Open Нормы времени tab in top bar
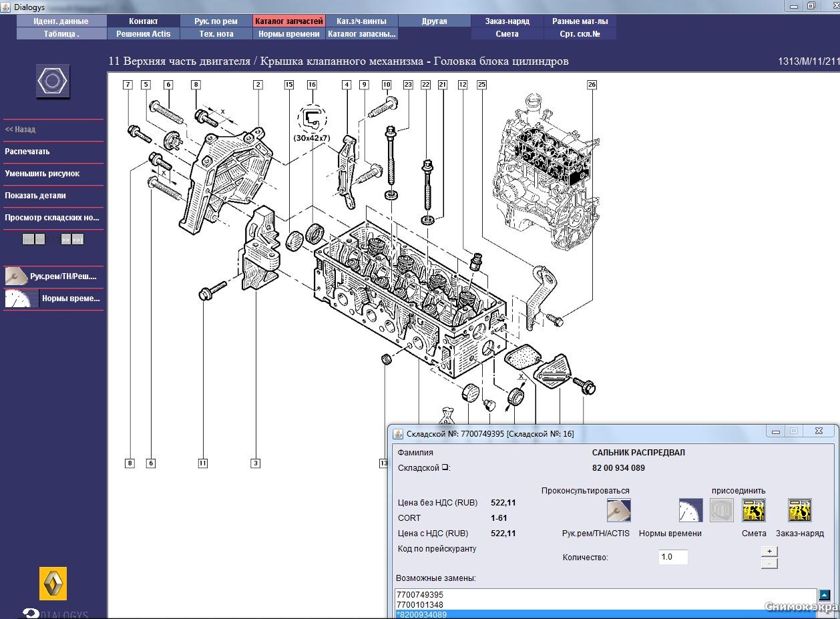Viewport: 840px width, 619px height. [x=289, y=34]
